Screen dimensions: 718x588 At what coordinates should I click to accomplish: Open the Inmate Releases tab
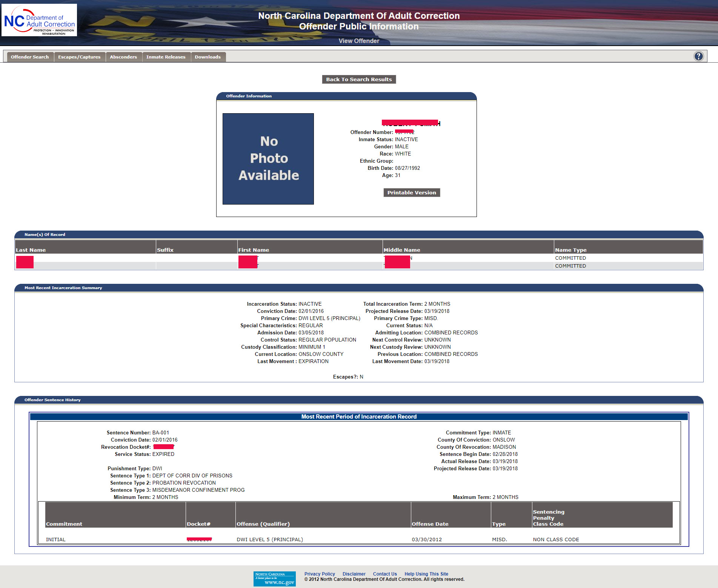166,57
